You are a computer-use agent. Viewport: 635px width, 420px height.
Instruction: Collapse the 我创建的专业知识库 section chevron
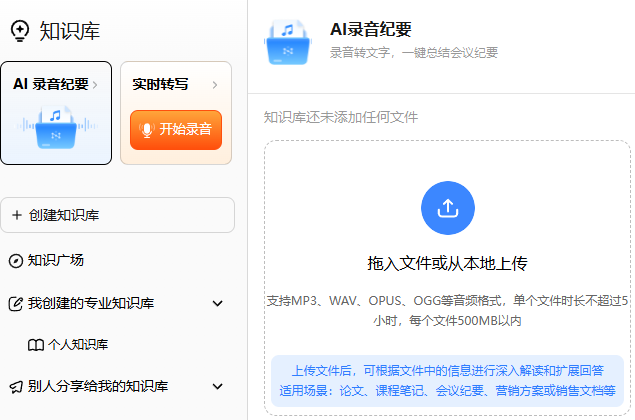(218, 303)
